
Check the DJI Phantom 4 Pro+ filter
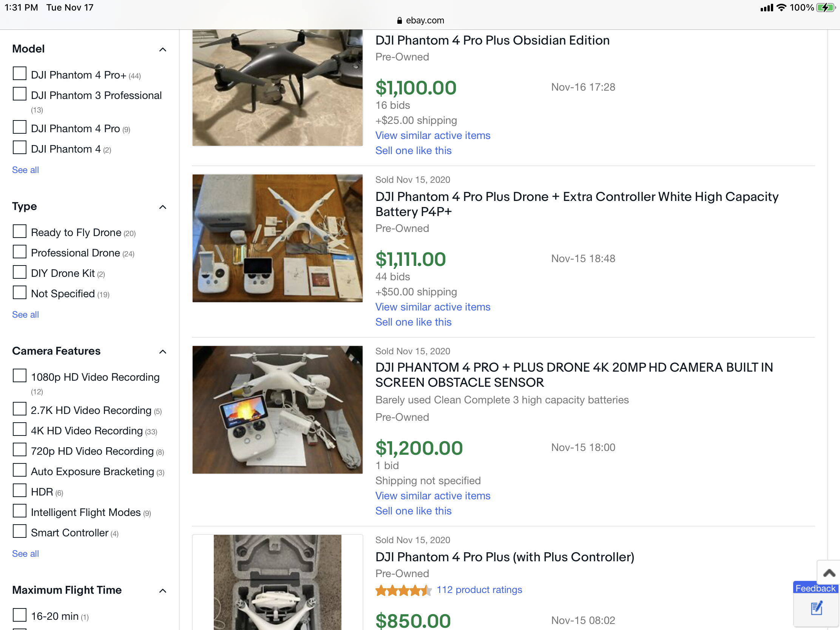coord(19,73)
